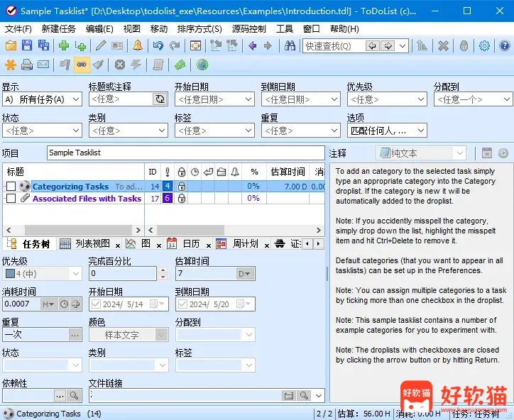Image resolution: width=514 pixels, height=420 pixels.
Task: Click the orange asterisk icon
Action: (11, 65)
